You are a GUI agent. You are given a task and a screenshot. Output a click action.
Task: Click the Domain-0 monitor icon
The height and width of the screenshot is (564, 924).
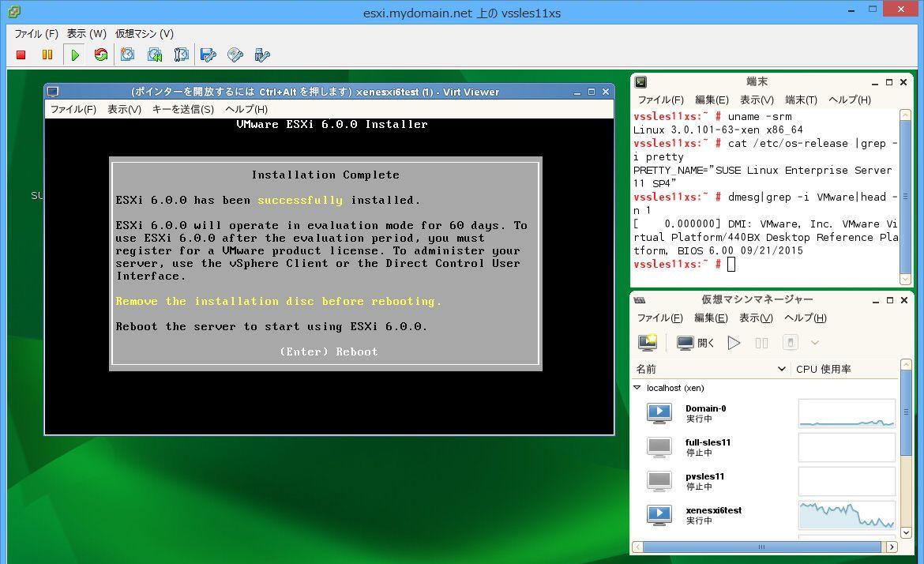point(659,413)
